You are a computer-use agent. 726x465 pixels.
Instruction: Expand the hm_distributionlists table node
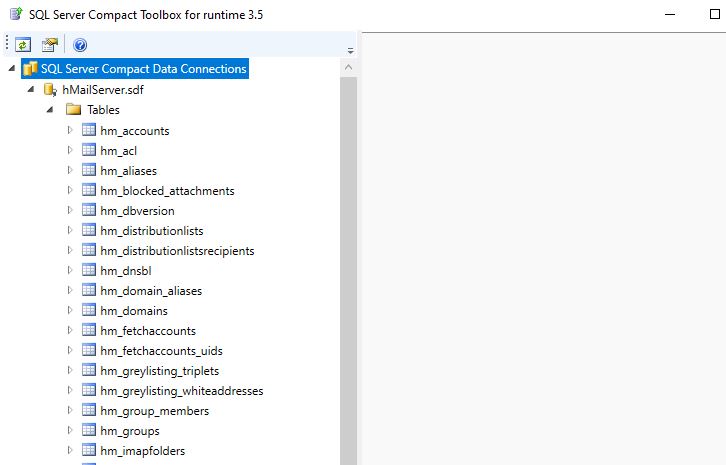pos(70,230)
